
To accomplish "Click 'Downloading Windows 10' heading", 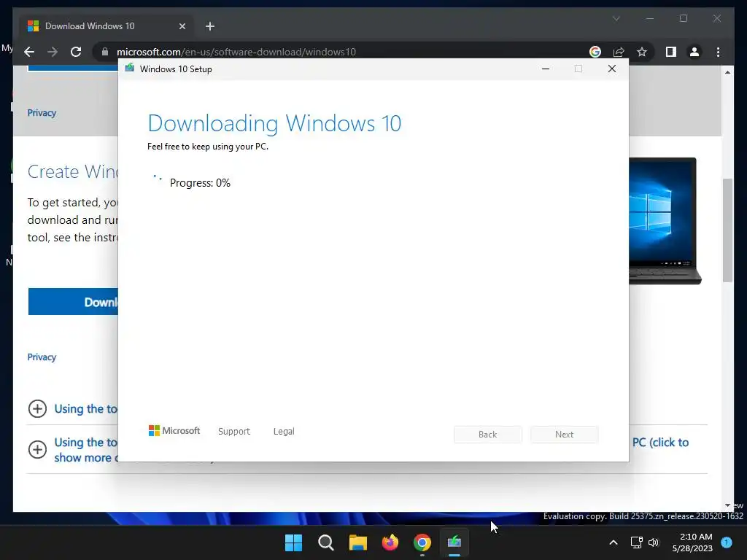I will (274, 123).
